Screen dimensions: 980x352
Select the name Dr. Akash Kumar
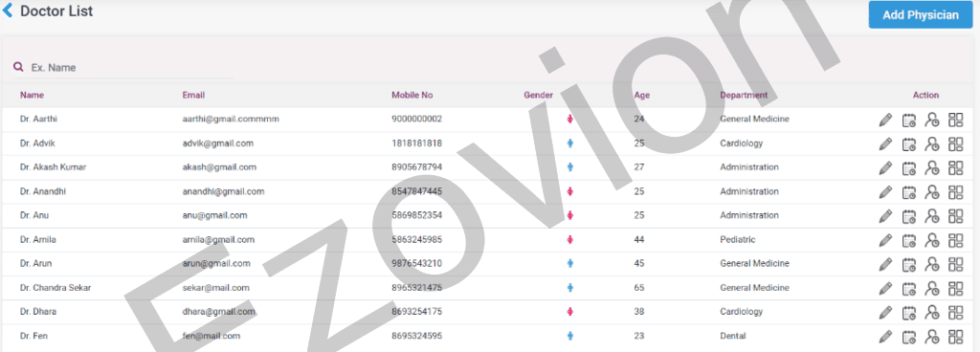54,167
